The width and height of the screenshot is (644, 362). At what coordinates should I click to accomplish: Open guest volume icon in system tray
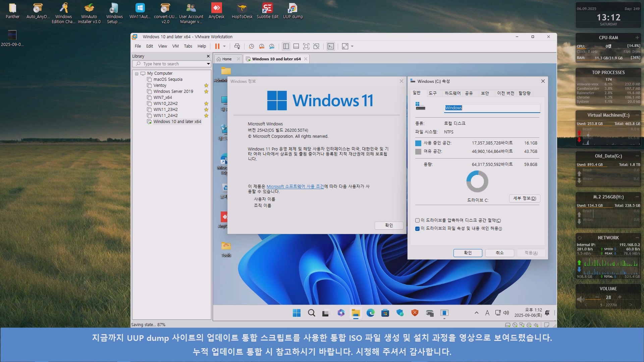pyautogui.click(x=506, y=313)
